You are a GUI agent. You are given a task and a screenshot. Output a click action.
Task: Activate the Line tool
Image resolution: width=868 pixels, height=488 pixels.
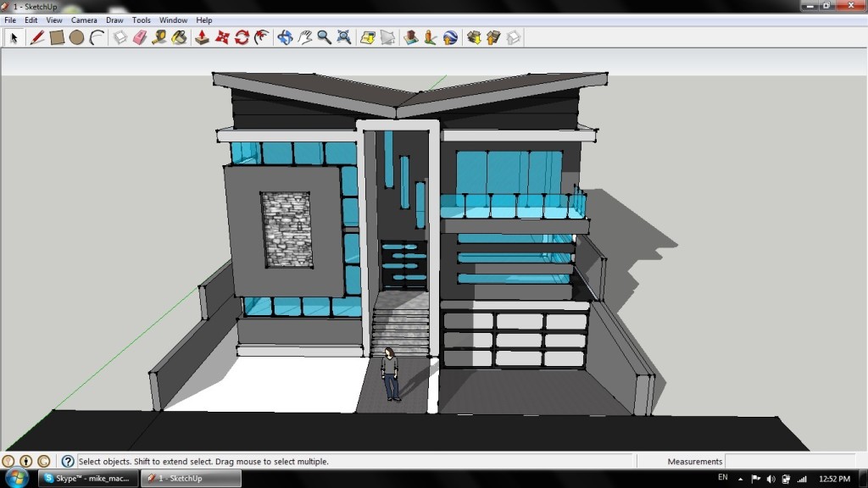pyautogui.click(x=36, y=37)
